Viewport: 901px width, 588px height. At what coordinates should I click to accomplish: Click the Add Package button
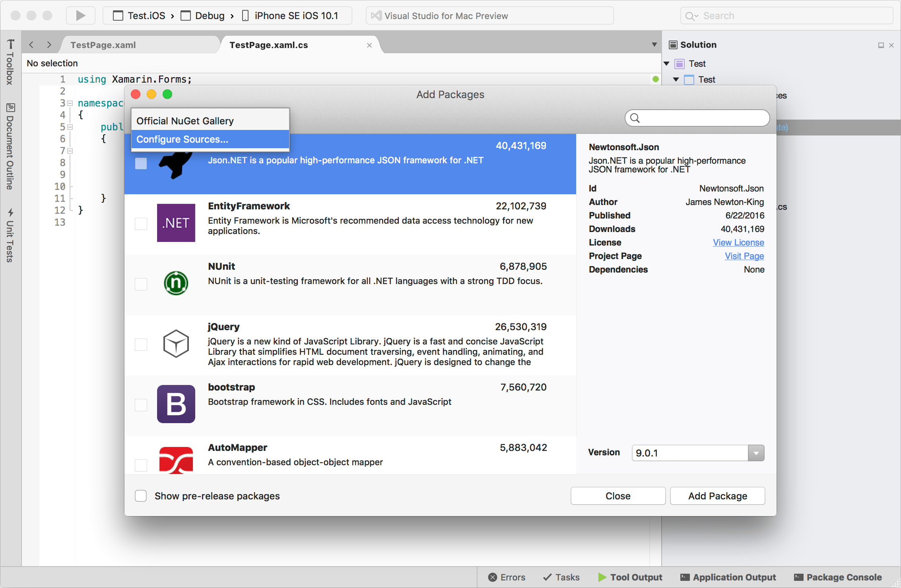[717, 496]
